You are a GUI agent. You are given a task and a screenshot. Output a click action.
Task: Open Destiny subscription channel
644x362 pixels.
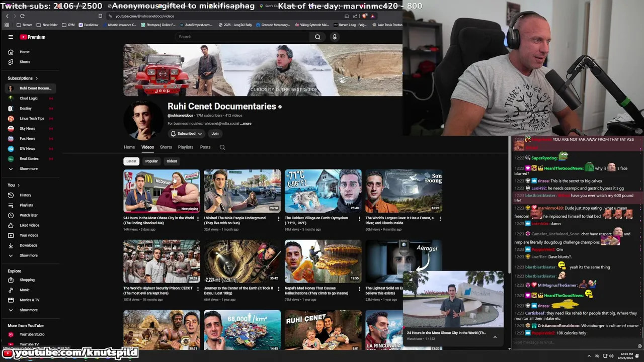coord(30,109)
